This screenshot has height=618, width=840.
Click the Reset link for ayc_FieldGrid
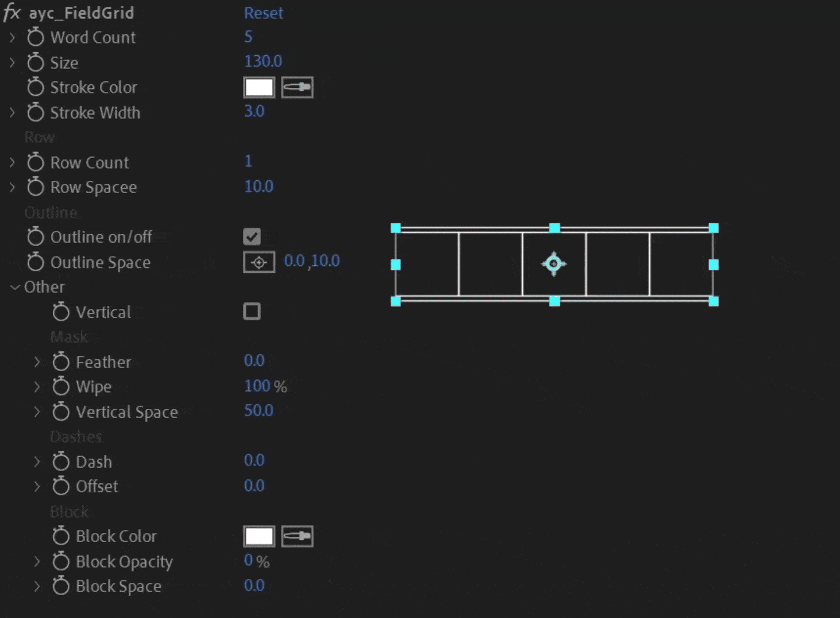point(263,13)
